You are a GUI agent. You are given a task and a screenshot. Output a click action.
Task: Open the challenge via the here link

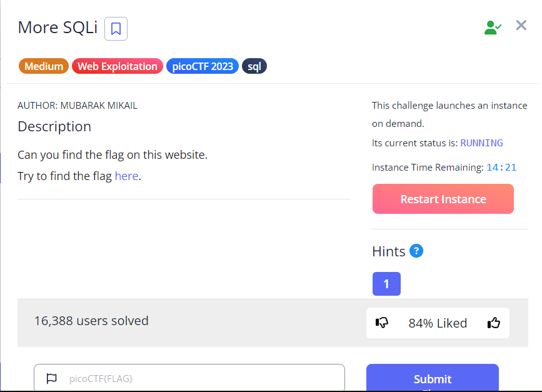coord(126,176)
